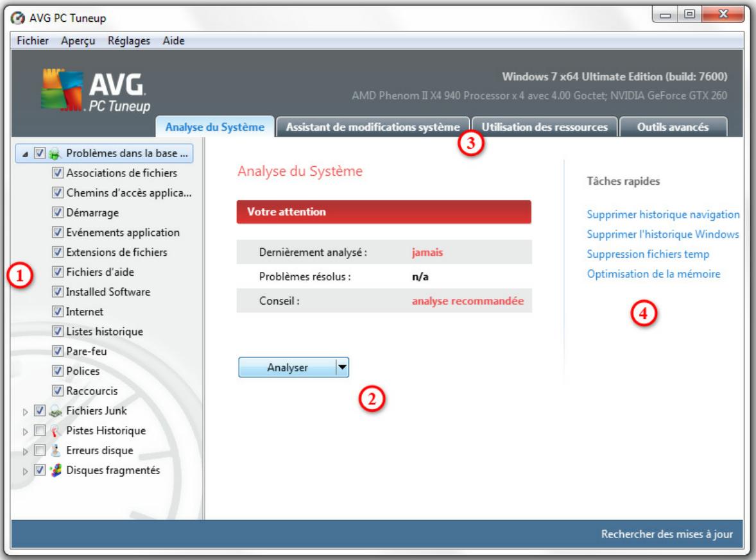Click the Analyser button
Image resolution: width=756 pixels, height=560 pixels.
(x=288, y=367)
